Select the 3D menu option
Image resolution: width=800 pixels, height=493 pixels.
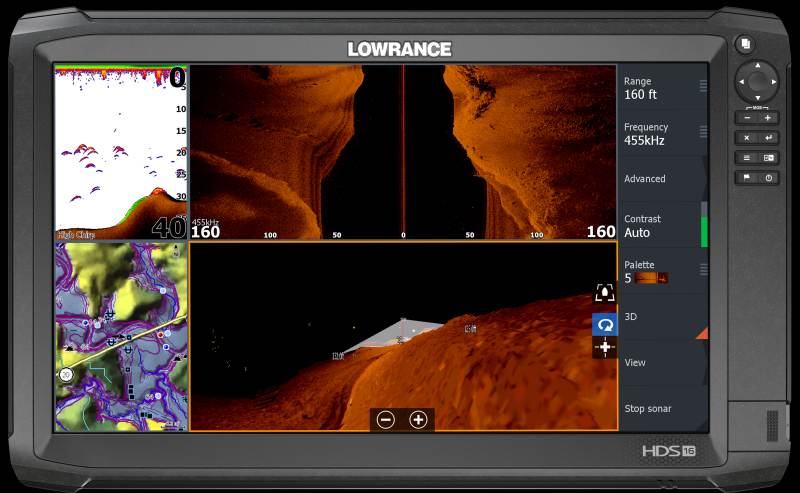click(662, 317)
